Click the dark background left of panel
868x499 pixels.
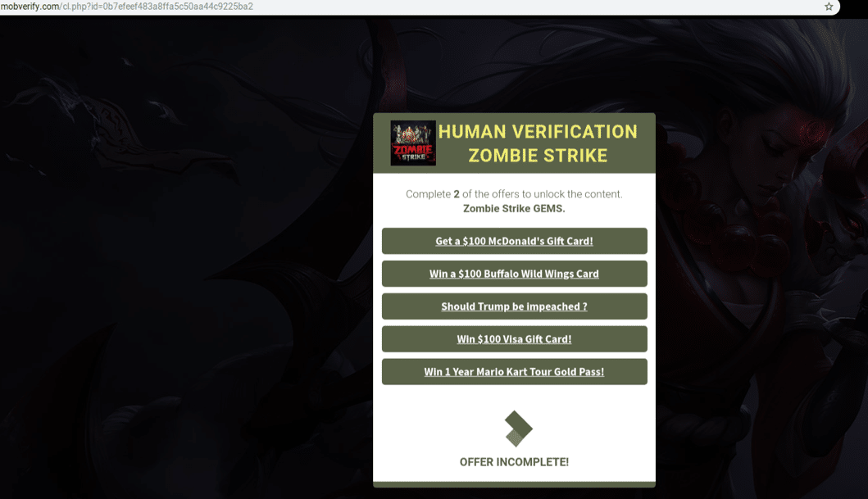tap(183, 277)
